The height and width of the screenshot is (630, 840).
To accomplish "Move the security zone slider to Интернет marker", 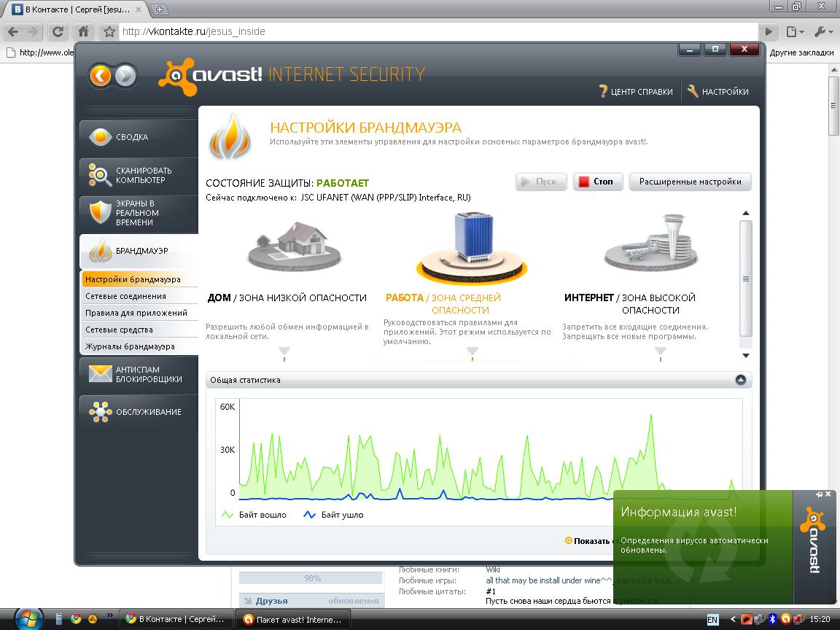I will 660,352.
